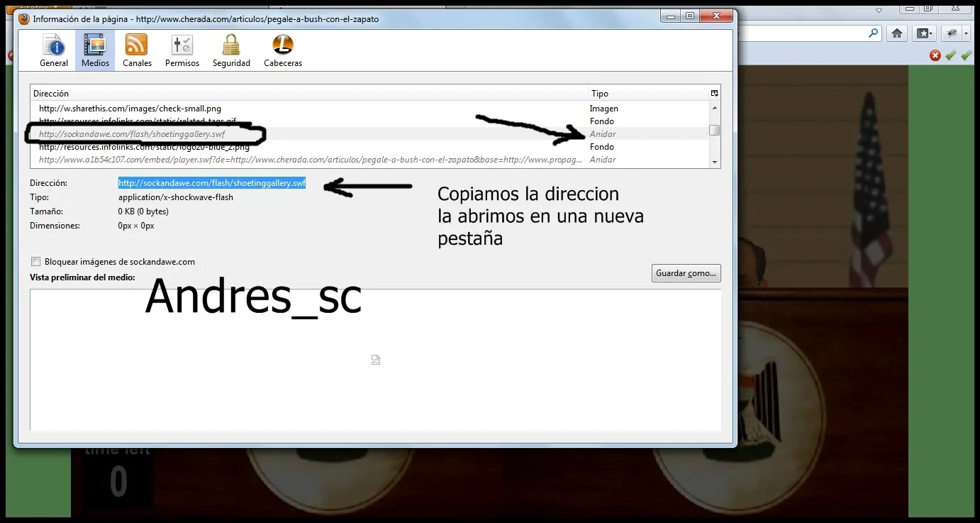This screenshot has width=980, height=523.
Task: Toggle Bloquear imágenes de sockandawe.com checkbox
Action: 36,262
